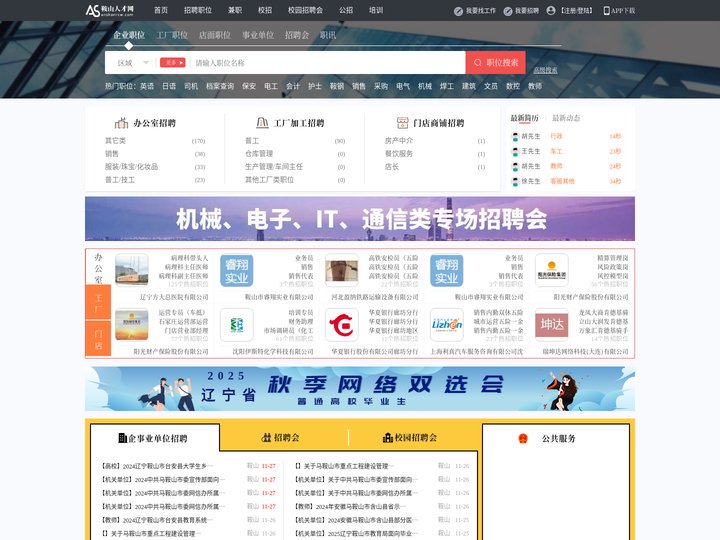Click the 机械、电子、IT、通信类专场招聘会 banner
The height and width of the screenshot is (540, 720).
coord(360,219)
